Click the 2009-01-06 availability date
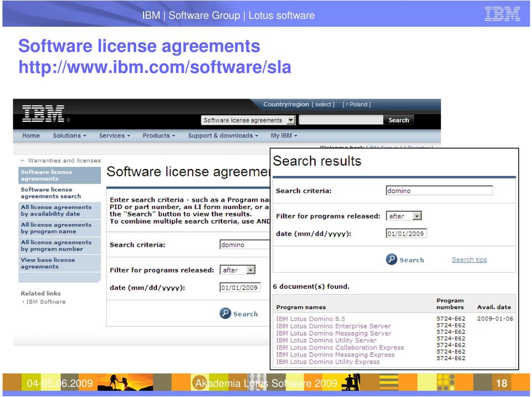This screenshot has width=532, height=397. click(x=495, y=319)
